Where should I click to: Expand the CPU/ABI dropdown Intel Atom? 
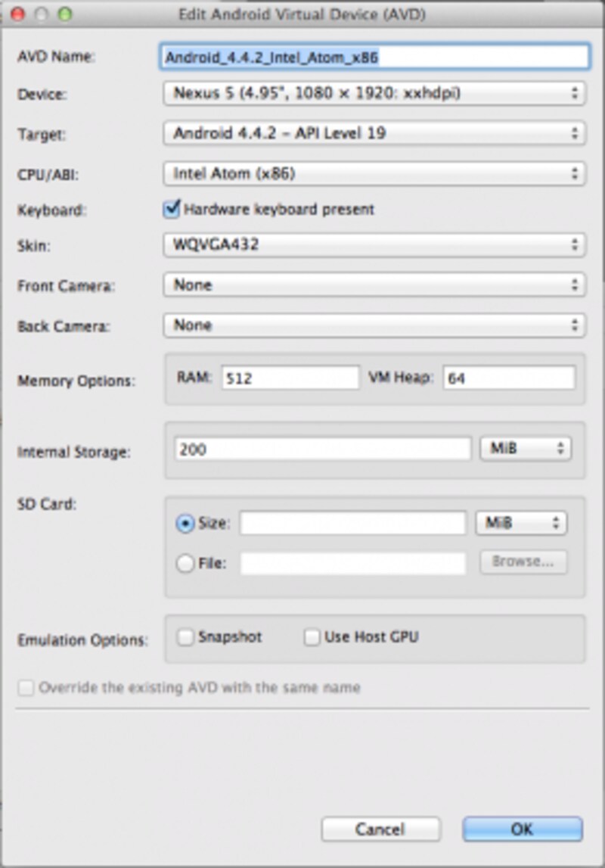pos(374,174)
